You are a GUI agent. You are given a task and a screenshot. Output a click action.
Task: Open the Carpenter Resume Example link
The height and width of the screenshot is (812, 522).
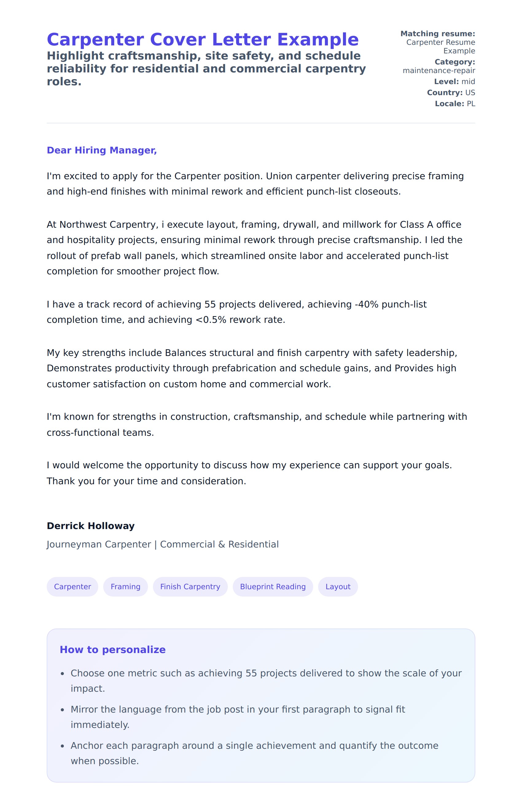click(440, 47)
